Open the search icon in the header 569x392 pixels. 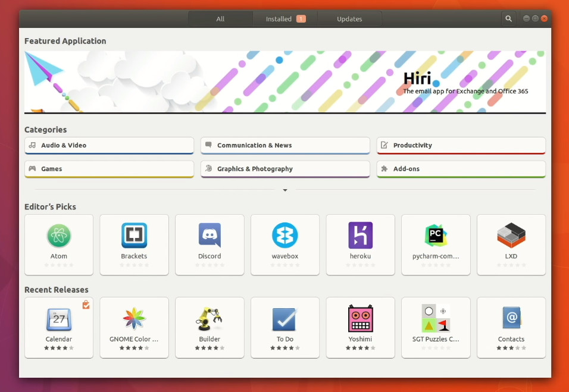[x=508, y=18]
